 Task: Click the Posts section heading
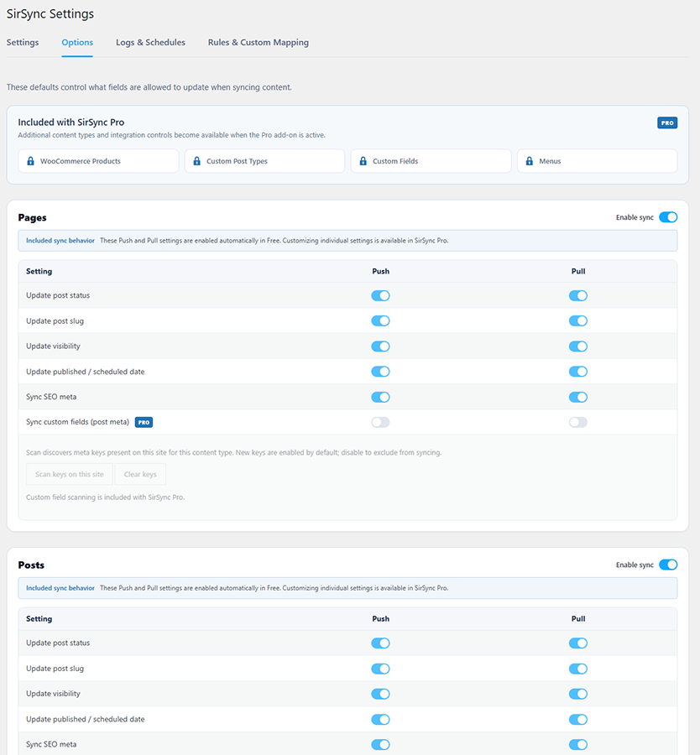(x=31, y=565)
